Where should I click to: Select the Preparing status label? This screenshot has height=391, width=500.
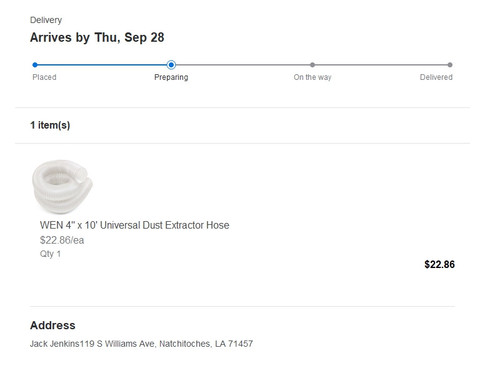click(171, 77)
